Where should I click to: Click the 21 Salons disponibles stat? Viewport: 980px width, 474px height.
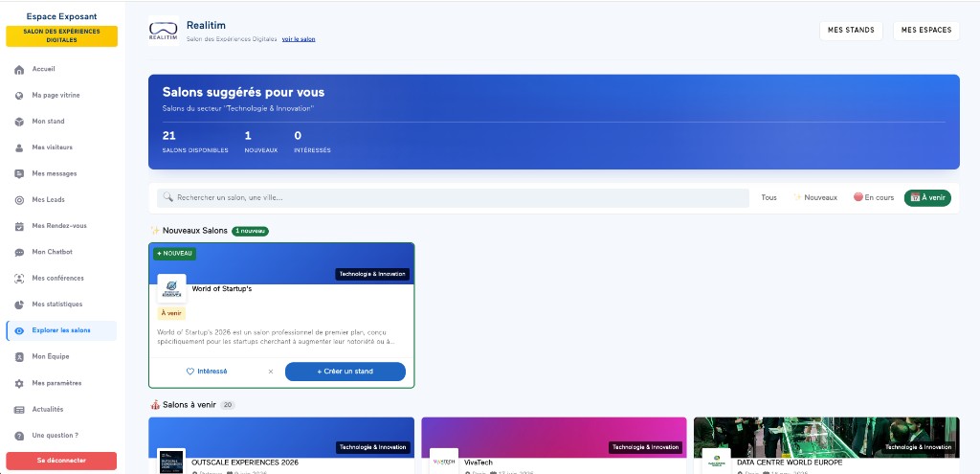pos(195,142)
